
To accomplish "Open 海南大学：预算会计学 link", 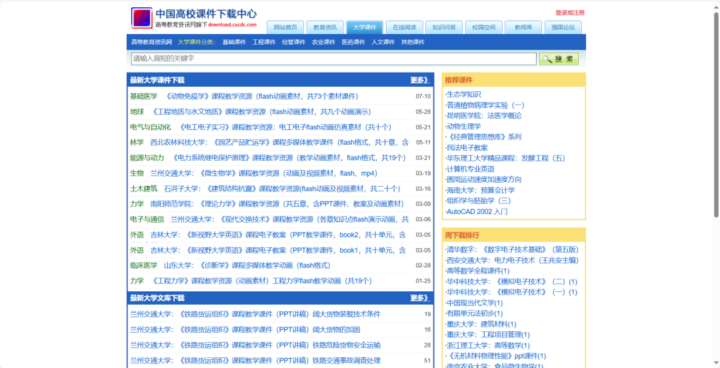I will point(480,190).
